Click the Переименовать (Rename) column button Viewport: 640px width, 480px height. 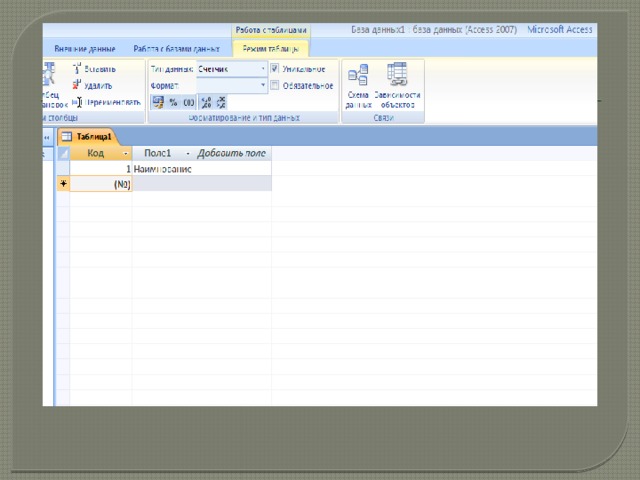pyautogui.click(x=107, y=102)
